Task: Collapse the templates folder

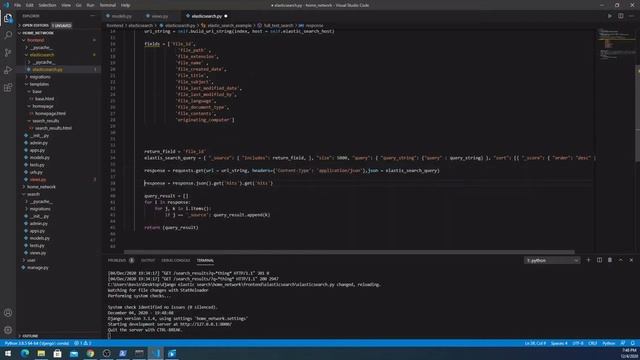Action: point(39,84)
